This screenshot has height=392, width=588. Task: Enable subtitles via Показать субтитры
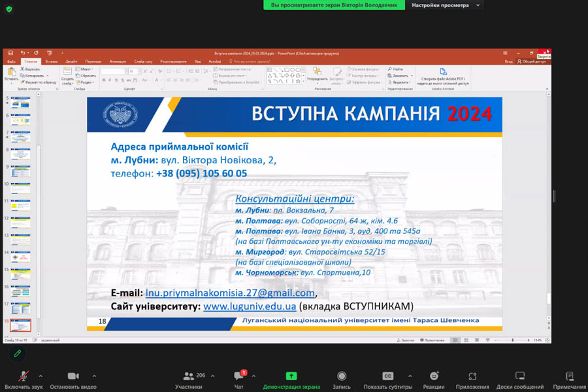387,380
